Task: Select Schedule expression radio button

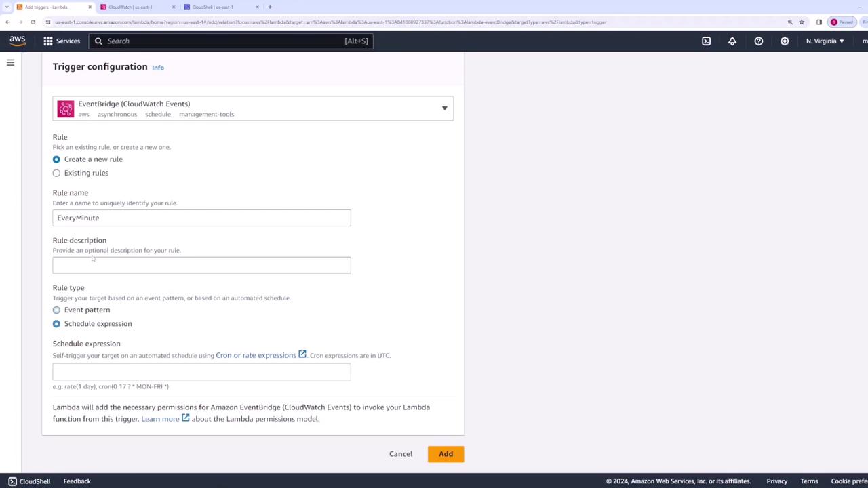Action: coord(56,324)
